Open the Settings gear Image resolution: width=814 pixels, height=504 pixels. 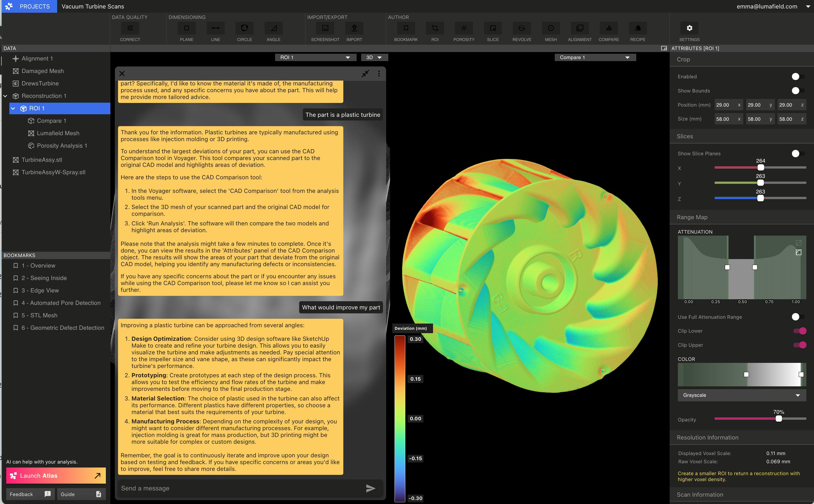[x=689, y=28]
